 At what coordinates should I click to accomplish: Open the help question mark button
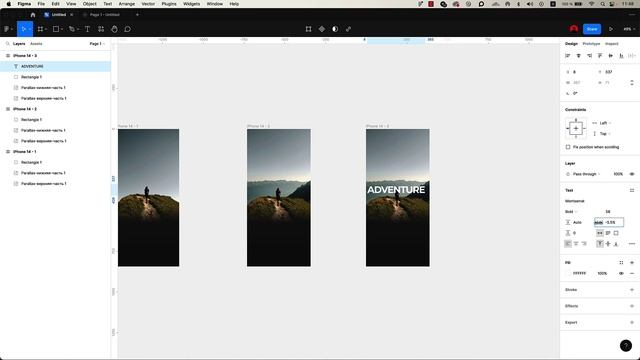(626, 346)
